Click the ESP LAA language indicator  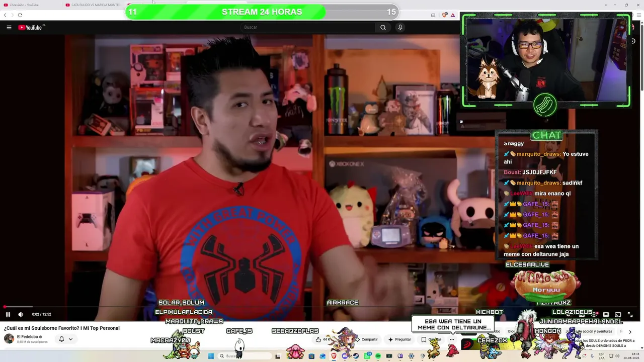pyautogui.click(x=602, y=356)
